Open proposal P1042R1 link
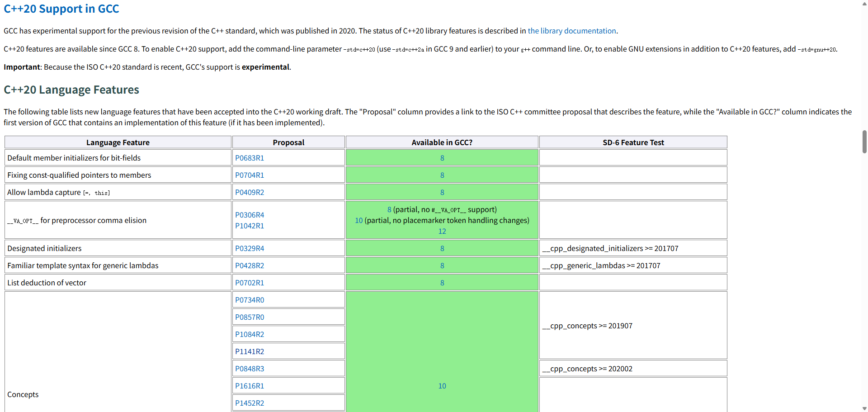 click(250, 226)
